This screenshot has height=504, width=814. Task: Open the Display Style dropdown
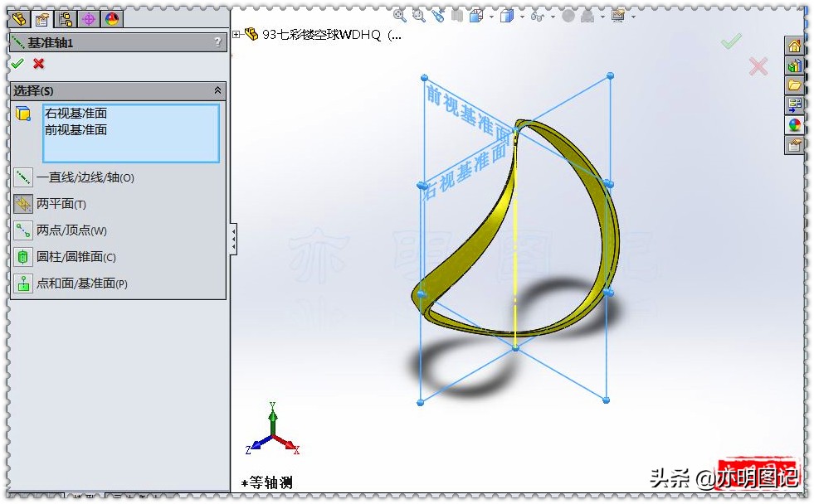[521, 15]
